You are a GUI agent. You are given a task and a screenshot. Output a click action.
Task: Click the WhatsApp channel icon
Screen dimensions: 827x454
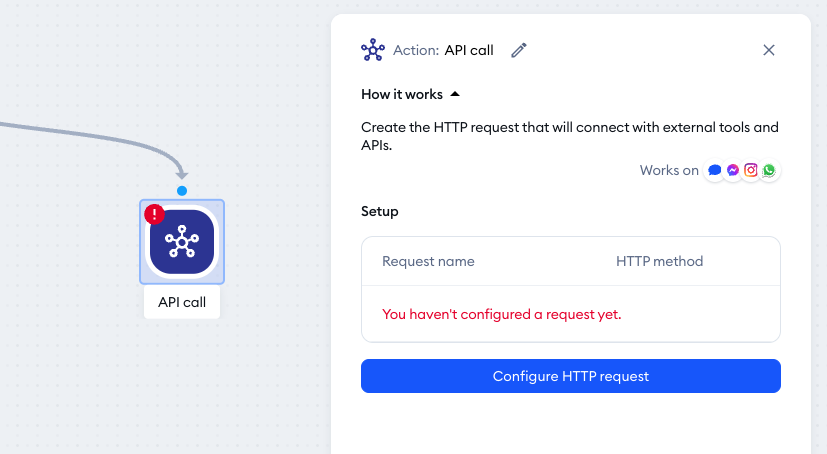(768, 170)
